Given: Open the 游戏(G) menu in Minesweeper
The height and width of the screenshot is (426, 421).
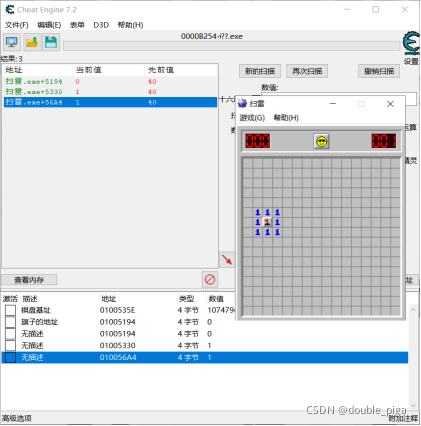Looking at the screenshot, I should (x=252, y=118).
